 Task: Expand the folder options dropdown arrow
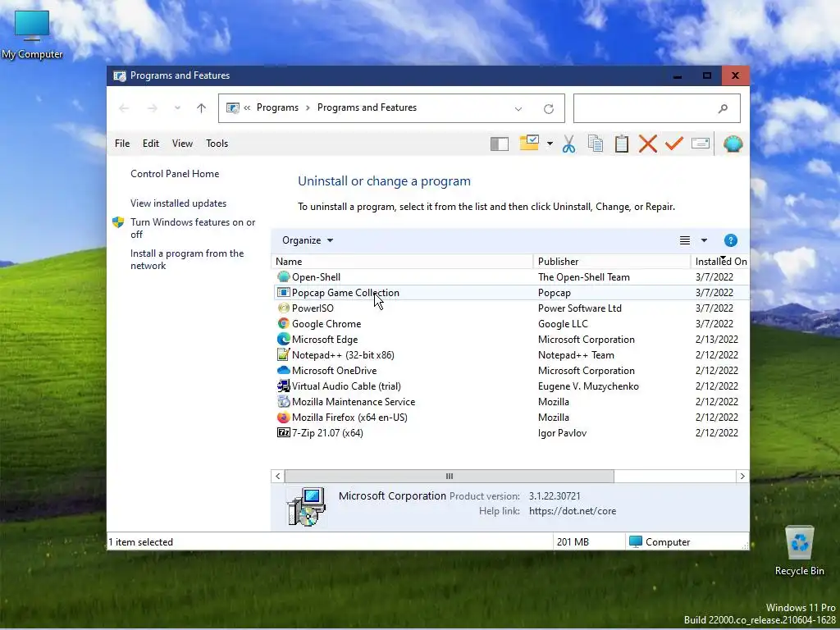[550, 144]
